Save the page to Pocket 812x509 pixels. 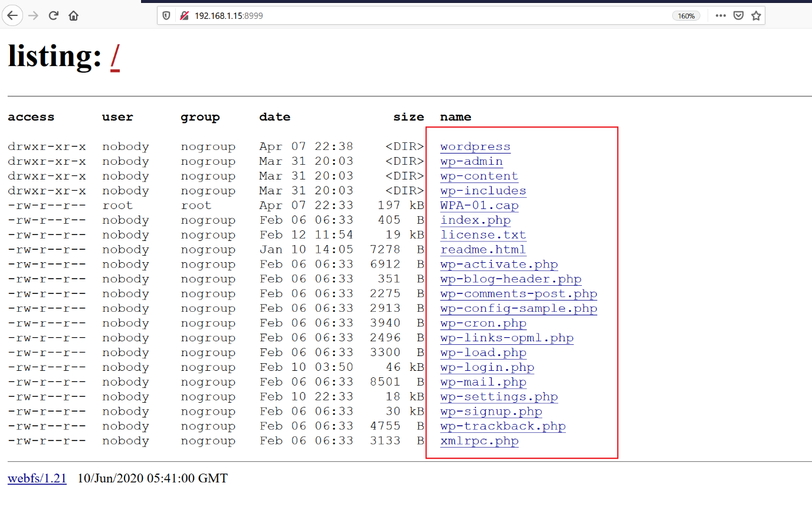[738, 16]
